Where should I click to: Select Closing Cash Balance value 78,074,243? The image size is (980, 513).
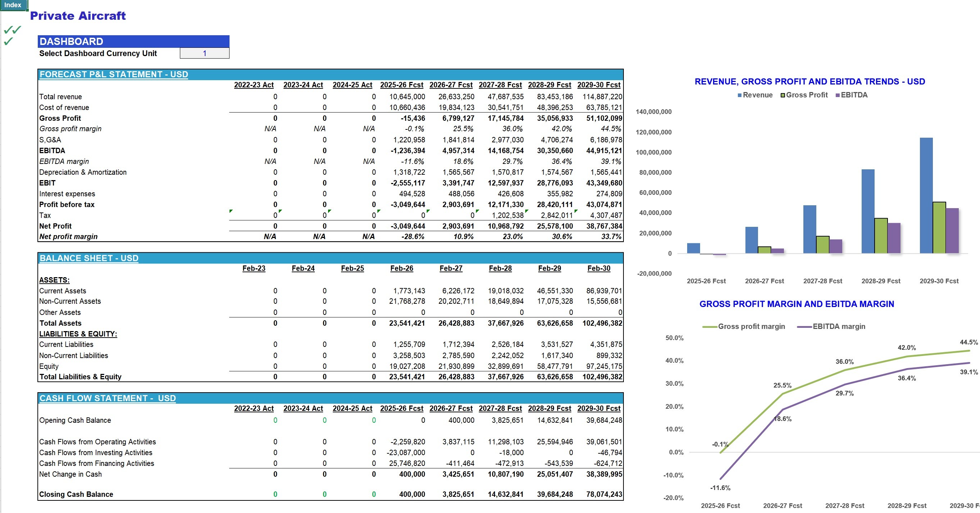point(604,494)
